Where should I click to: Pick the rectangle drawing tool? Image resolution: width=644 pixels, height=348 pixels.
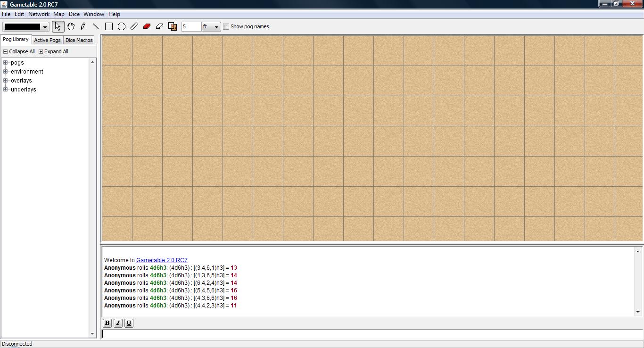109,26
